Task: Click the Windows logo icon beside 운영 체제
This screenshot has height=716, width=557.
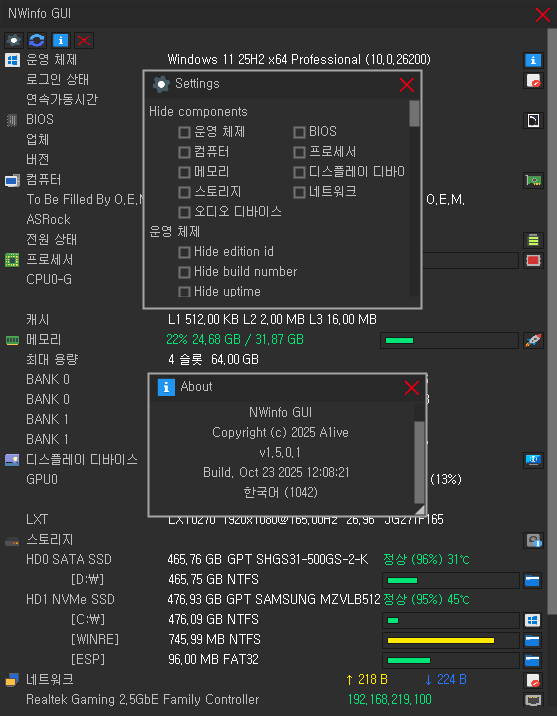Action: pos(12,60)
